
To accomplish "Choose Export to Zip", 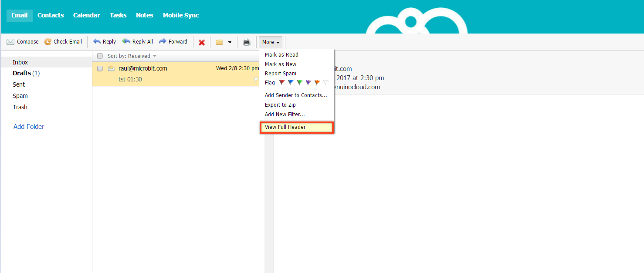I will [280, 105].
